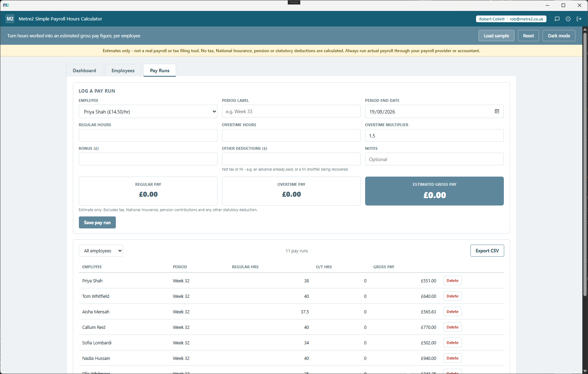This screenshot has width=588, height=374.
Task: Click the Overtime Pay £0.00 card
Action: click(x=291, y=191)
